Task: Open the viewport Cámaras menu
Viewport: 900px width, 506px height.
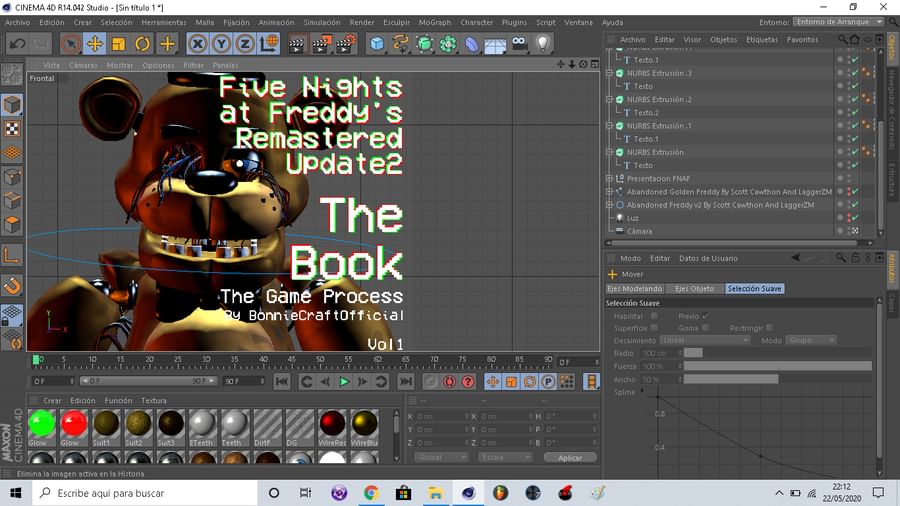Action: tap(83, 65)
